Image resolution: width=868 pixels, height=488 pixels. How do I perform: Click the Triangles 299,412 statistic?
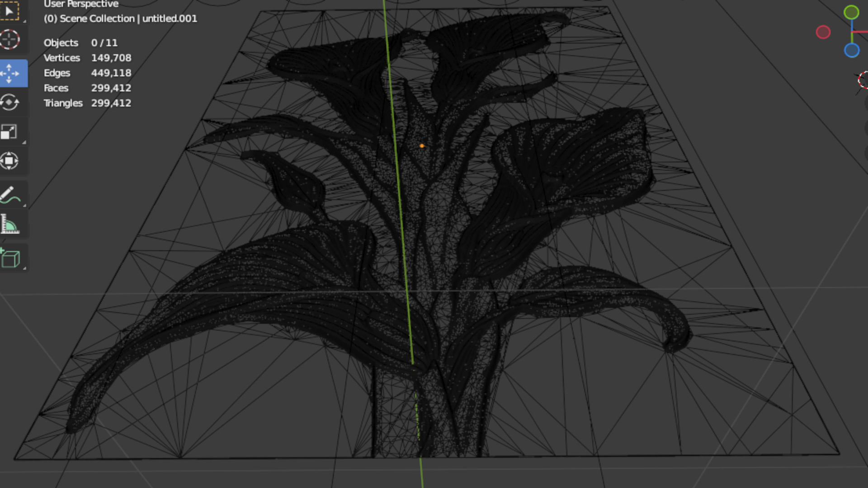(87, 103)
